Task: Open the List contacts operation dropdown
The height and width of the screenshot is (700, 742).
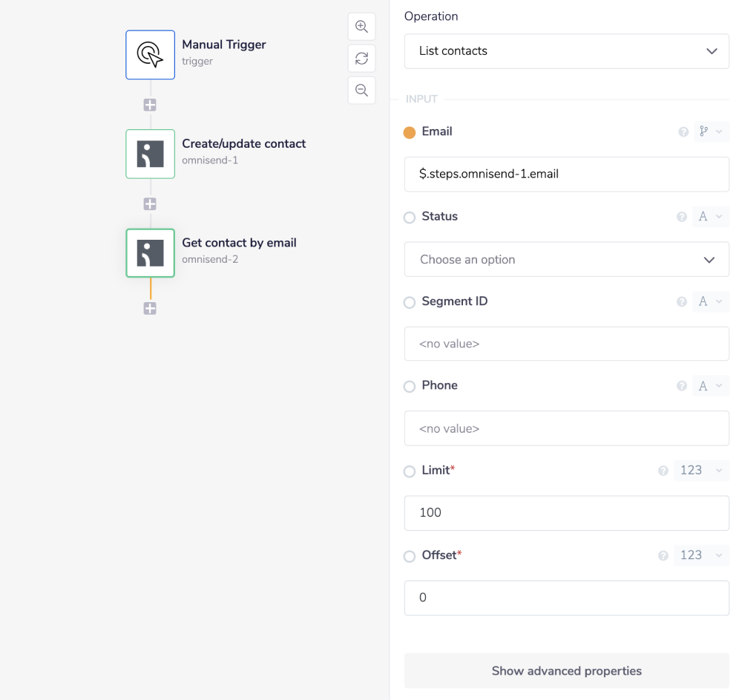Action: click(x=566, y=51)
